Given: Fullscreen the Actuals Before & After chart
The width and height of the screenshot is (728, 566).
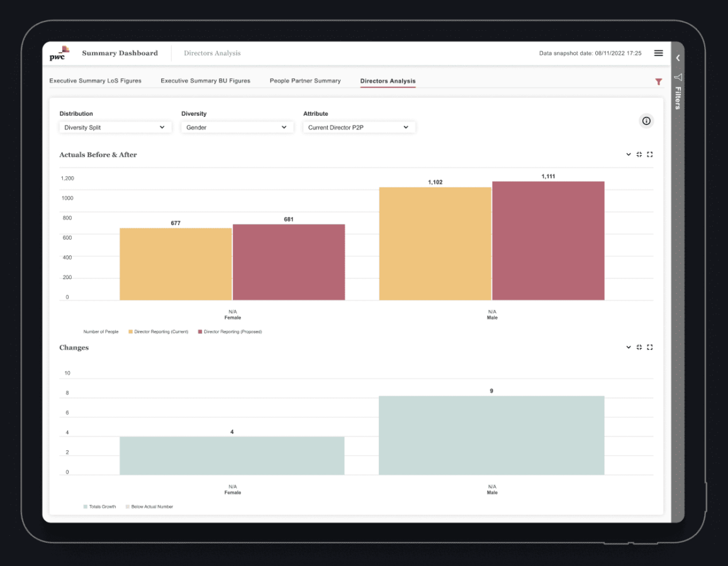Looking at the screenshot, I should tap(650, 155).
